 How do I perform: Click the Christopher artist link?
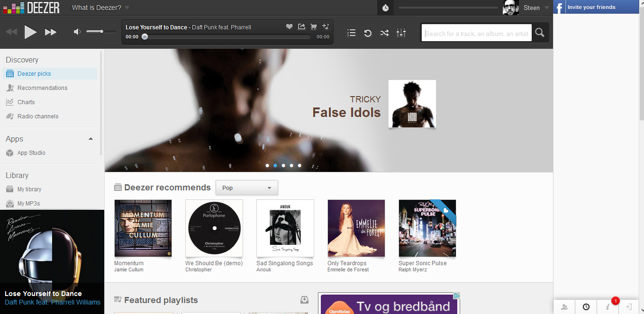coord(199,269)
